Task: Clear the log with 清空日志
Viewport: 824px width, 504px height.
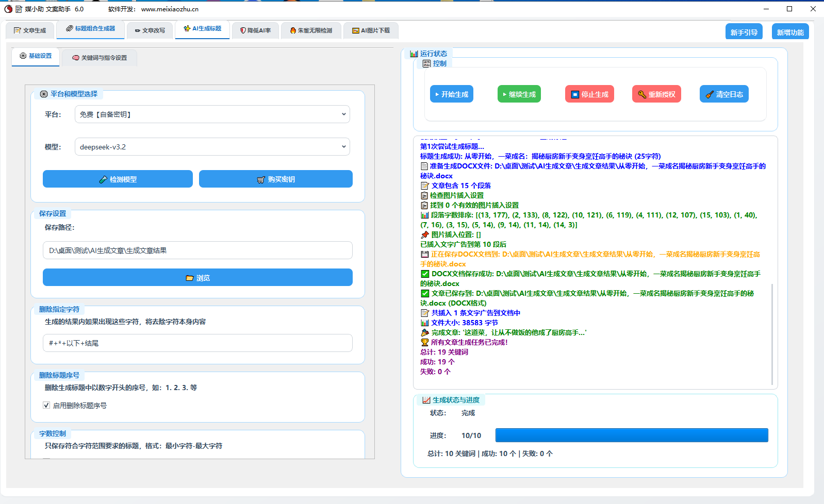Action: point(724,94)
